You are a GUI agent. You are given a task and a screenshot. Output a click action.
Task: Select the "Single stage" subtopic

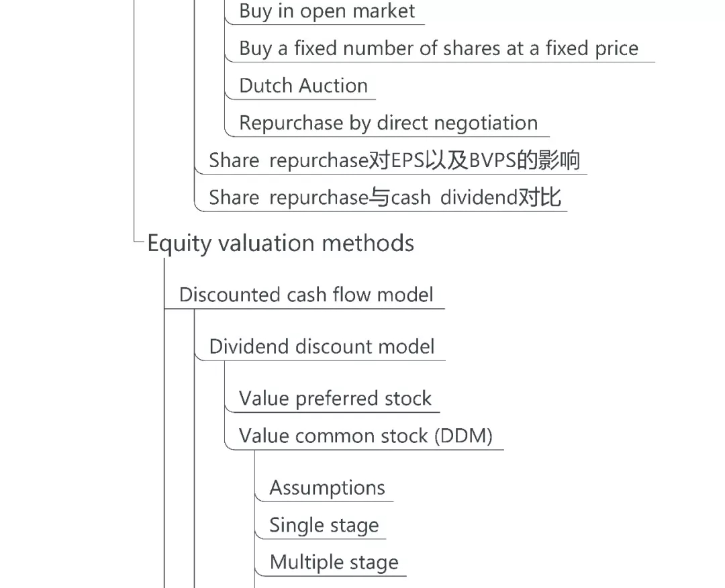[324, 525]
